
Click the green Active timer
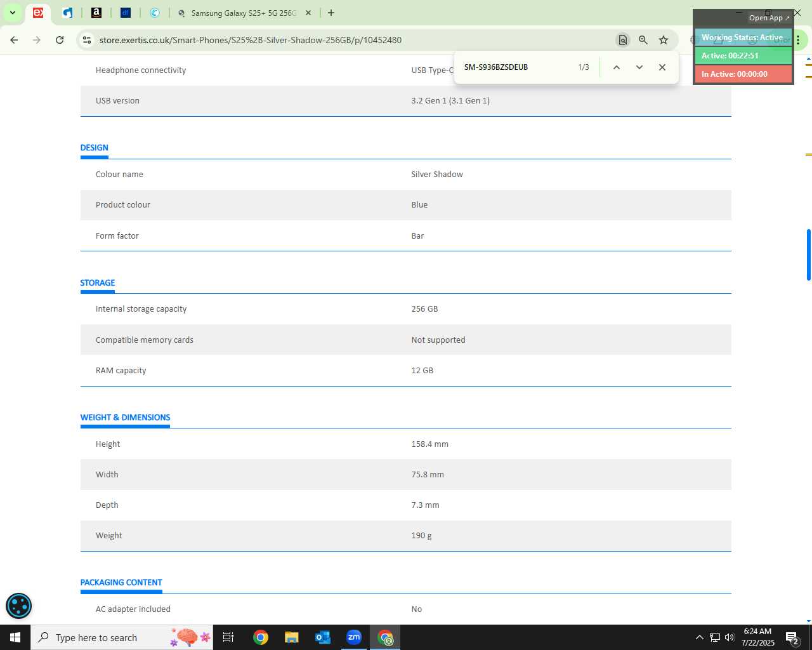[743, 56]
